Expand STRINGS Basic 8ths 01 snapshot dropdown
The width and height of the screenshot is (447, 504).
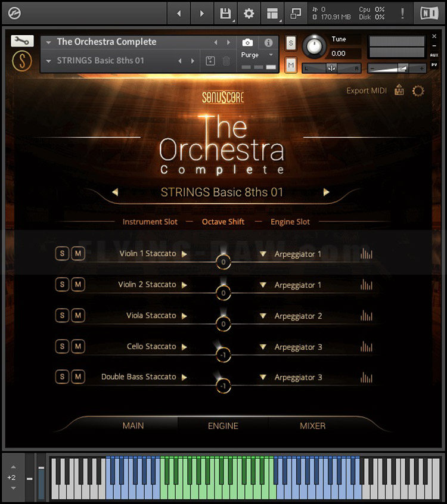pyautogui.click(x=48, y=61)
